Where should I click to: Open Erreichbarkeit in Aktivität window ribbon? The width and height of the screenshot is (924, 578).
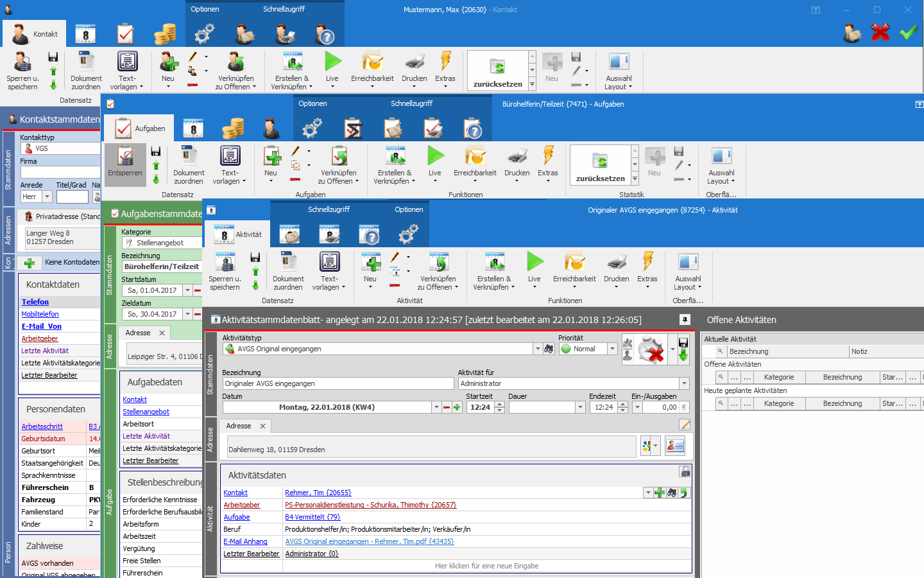click(x=574, y=270)
